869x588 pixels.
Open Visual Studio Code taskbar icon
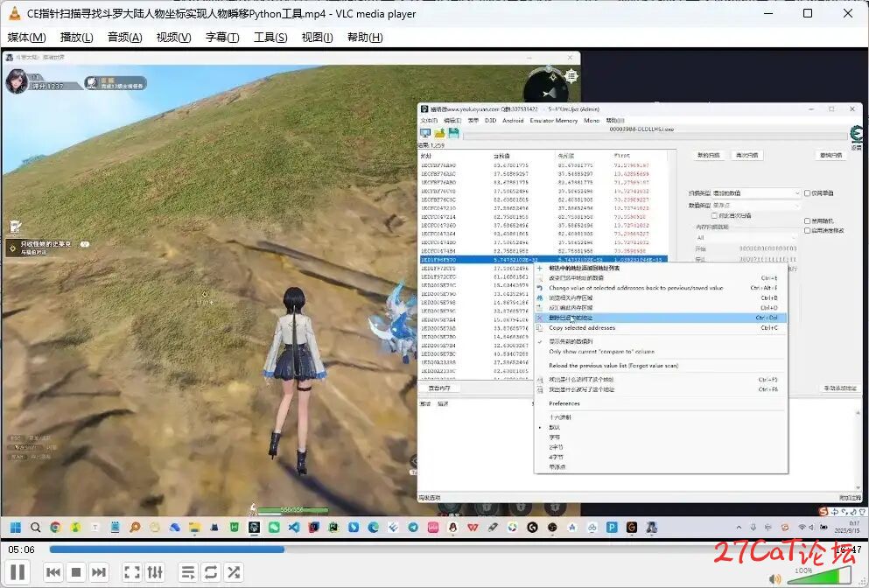pyautogui.click(x=294, y=527)
